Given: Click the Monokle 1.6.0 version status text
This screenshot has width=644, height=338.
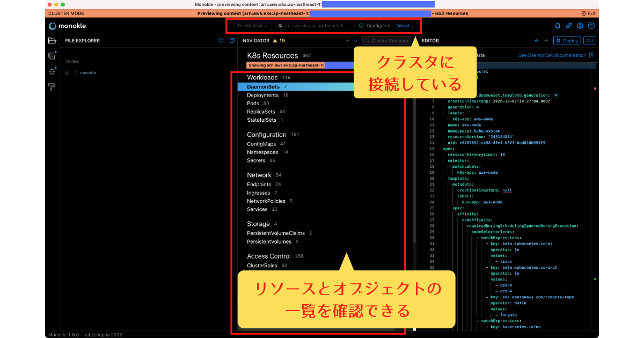Looking at the screenshot, I should point(87,334).
